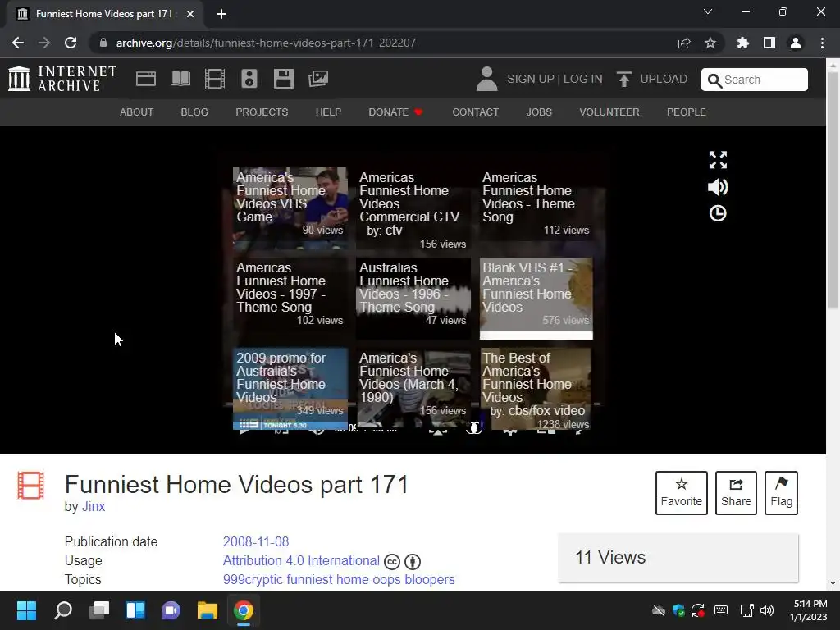This screenshot has width=840, height=630.
Task: Open the March 4, 1990 related video
Action: pyautogui.click(x=413, y=389)
